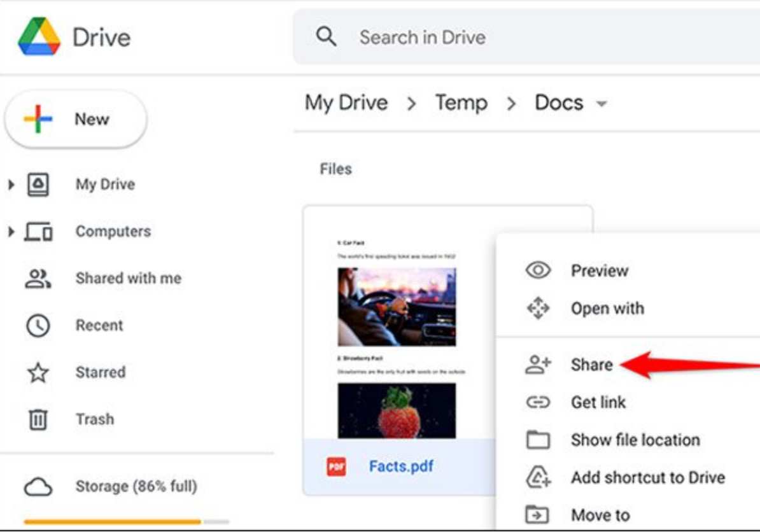Click the Shared with me people icon

click(38, 278)
